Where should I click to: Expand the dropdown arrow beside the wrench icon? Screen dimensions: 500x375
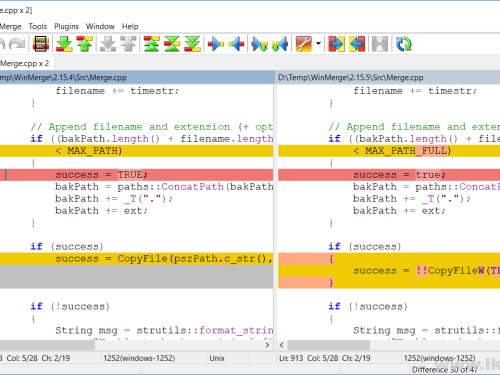click(x=318, y=44)
